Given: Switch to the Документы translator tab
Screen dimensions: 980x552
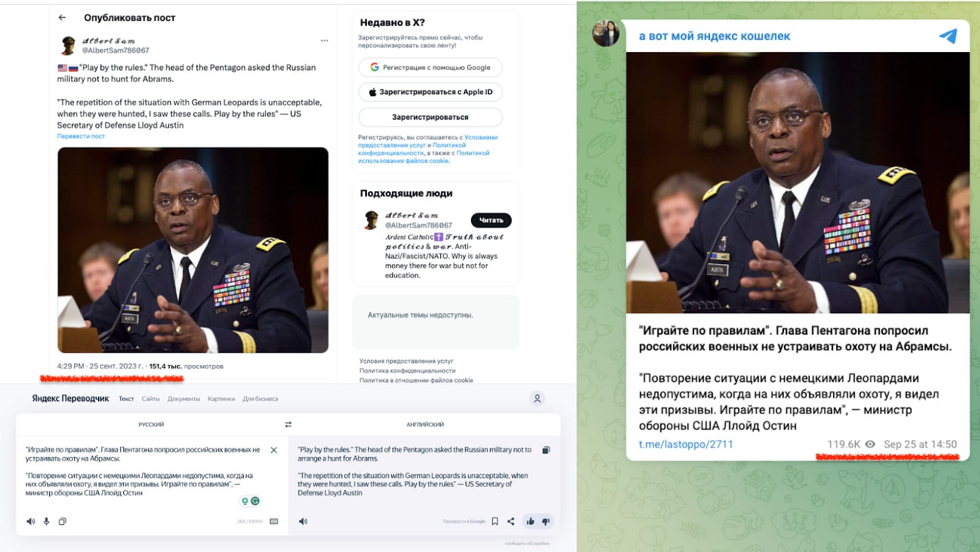Looking at the screenshot, I should 184,399.
